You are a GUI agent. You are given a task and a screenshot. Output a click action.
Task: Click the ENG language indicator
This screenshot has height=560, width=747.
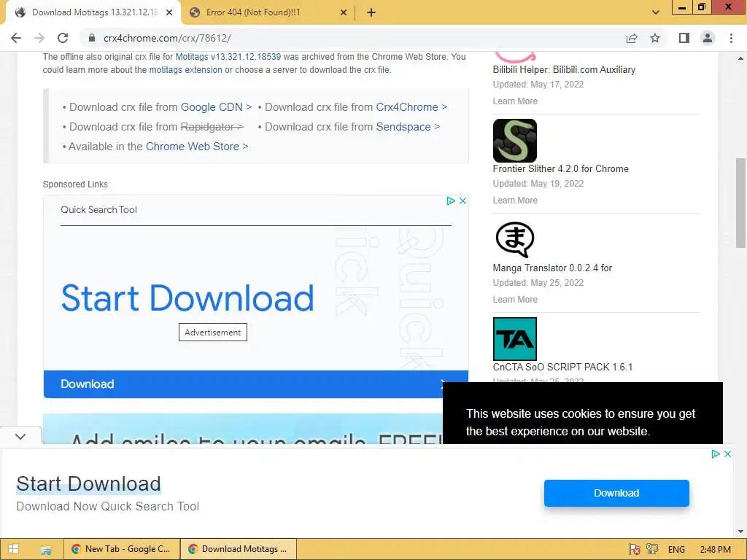tap(676, 550)
